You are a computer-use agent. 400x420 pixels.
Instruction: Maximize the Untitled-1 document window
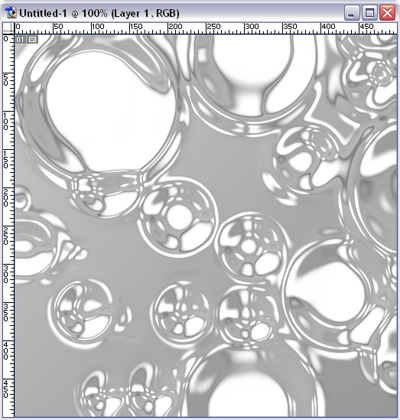click(x=369, y=13)
